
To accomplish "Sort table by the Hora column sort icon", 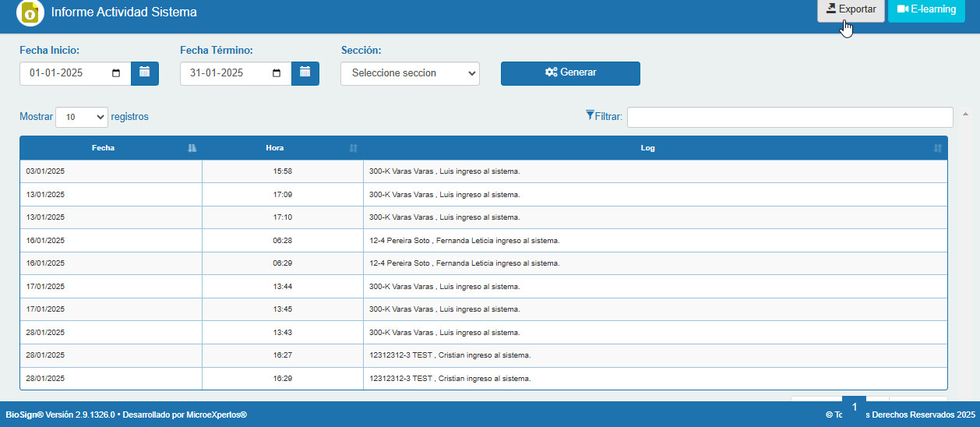I will 354,148.
